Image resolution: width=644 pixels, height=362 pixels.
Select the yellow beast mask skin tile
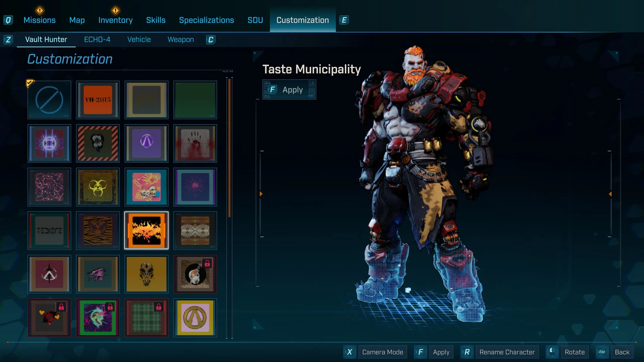point(146,274)
